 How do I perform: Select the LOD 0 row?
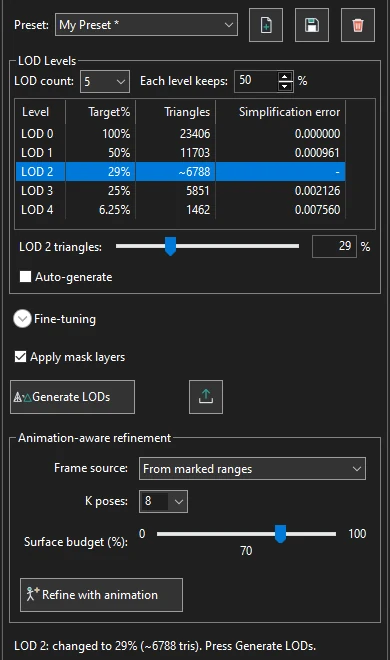pos(180,134)
